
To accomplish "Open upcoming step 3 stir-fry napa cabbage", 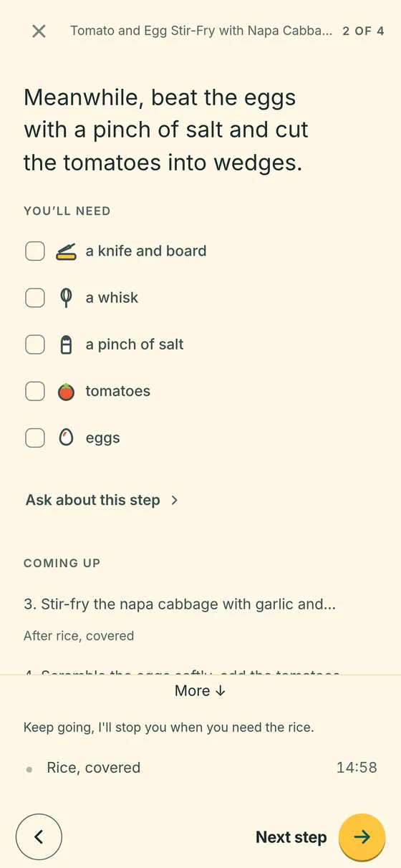I will tap(180, 604).
